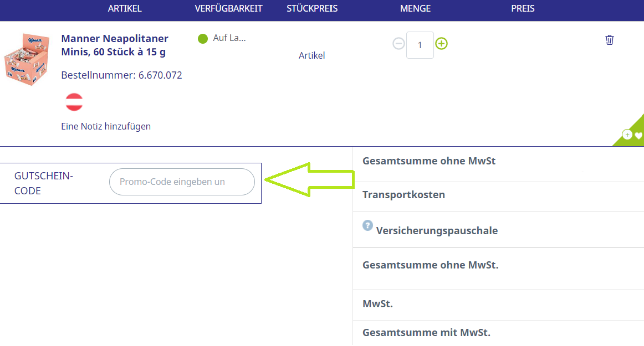
Task: Open Manner Neapolitaner Minis product title
Action: [x=115, y=45]
